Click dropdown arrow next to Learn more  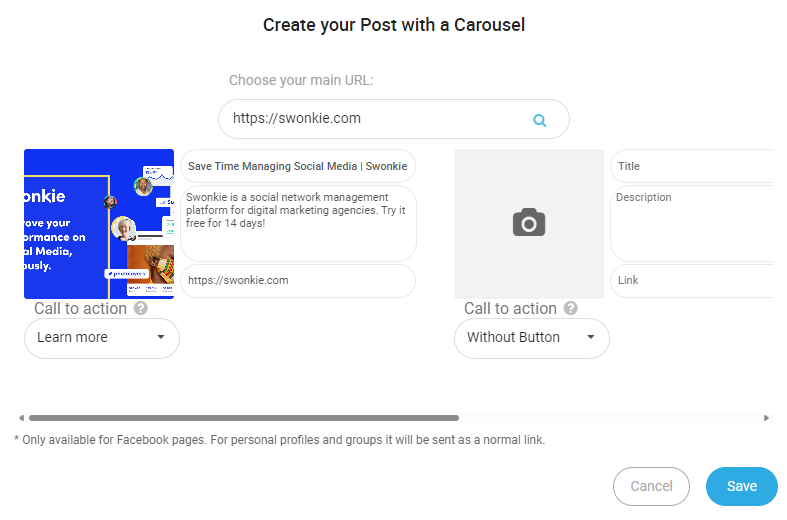tap(161, 337)
